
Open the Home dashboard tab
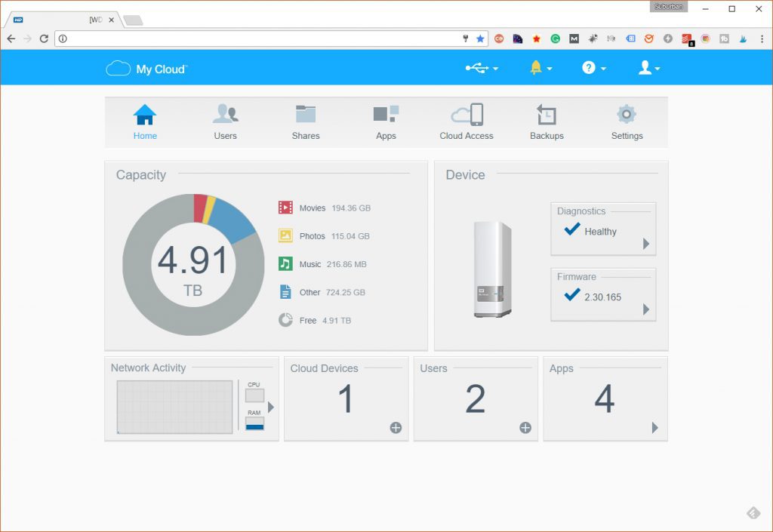click(x=145, y=122)
